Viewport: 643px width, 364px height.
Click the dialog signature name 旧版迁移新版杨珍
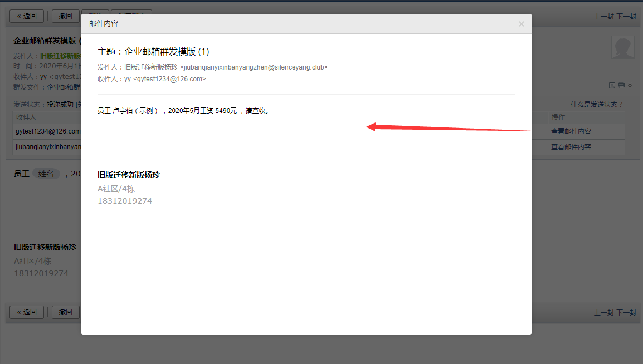pos(129,175)
